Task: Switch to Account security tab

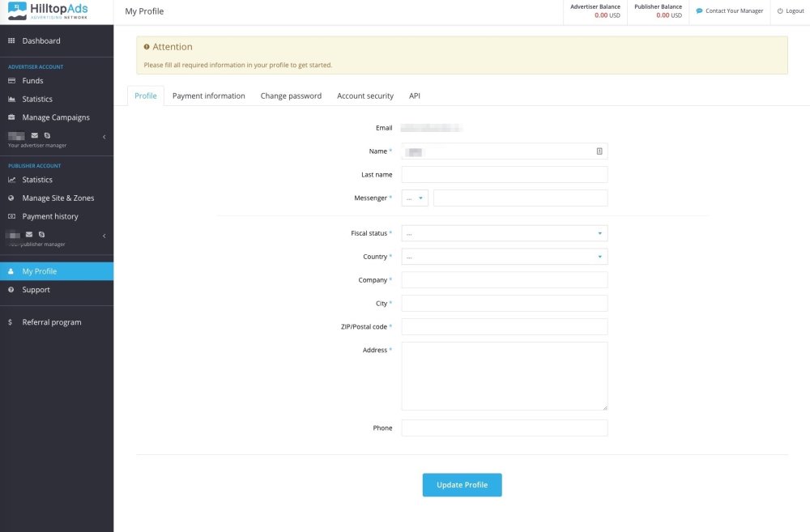Action: click(365, 96)
